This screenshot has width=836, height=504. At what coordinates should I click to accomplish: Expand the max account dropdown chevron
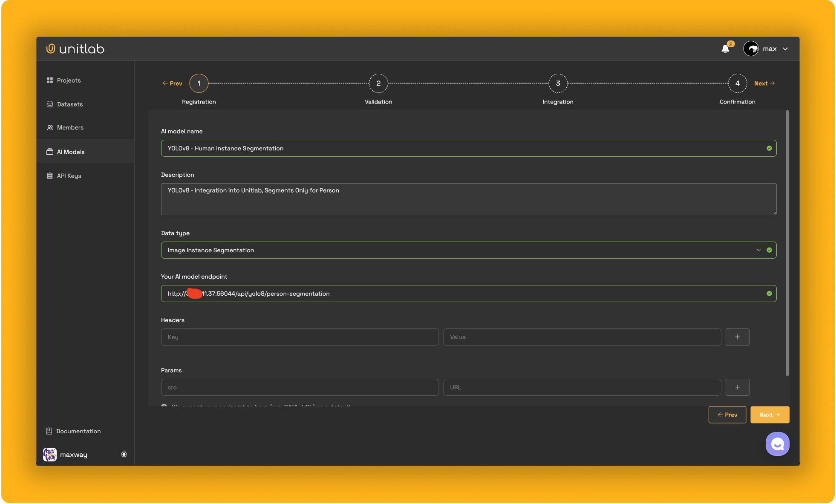[785, 49]
